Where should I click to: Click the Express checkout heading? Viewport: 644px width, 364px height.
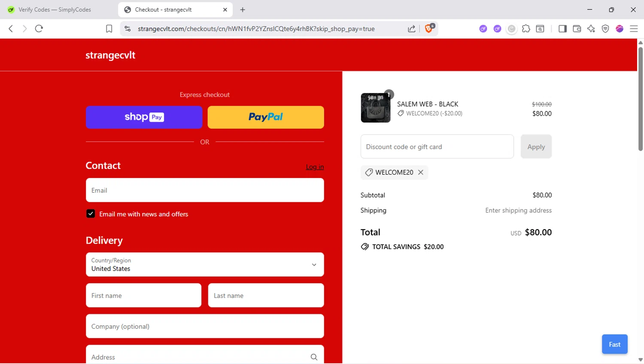point(205,95)
